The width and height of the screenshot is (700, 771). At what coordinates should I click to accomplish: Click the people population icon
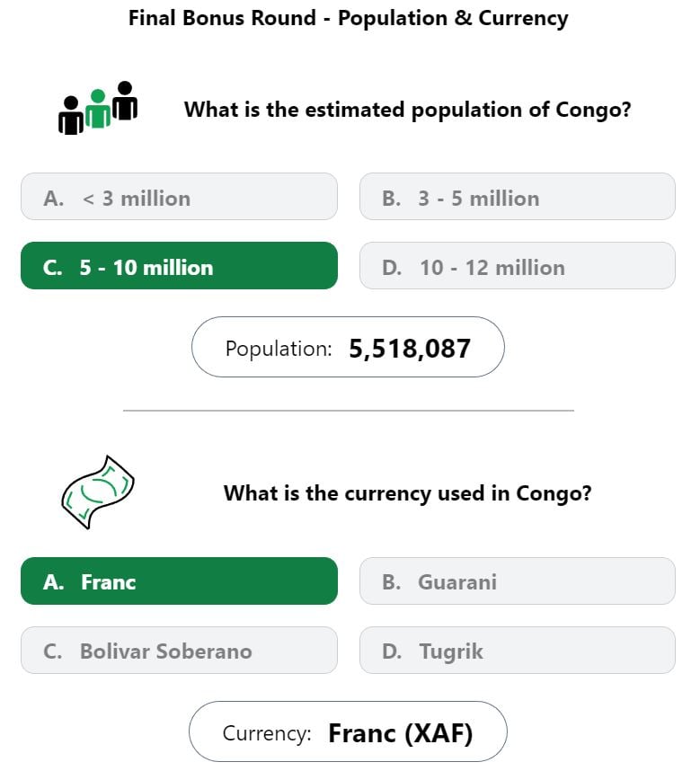pos(98,108)
